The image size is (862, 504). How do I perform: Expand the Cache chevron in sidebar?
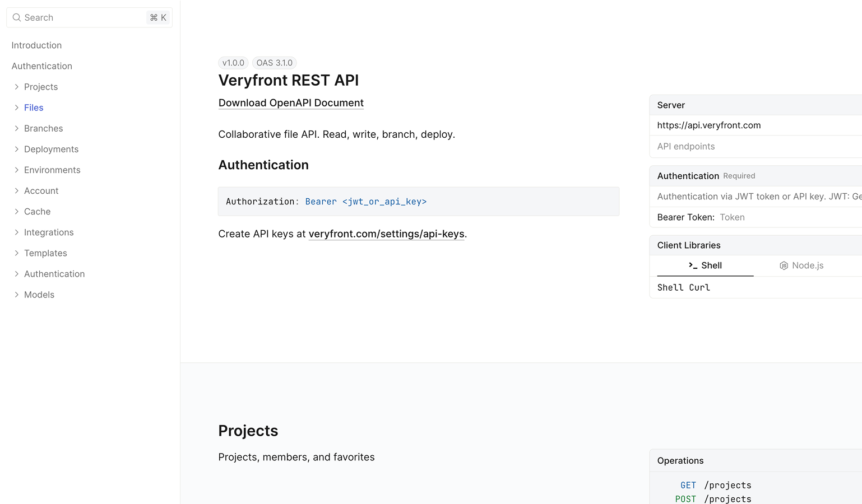tap(16, 211)
